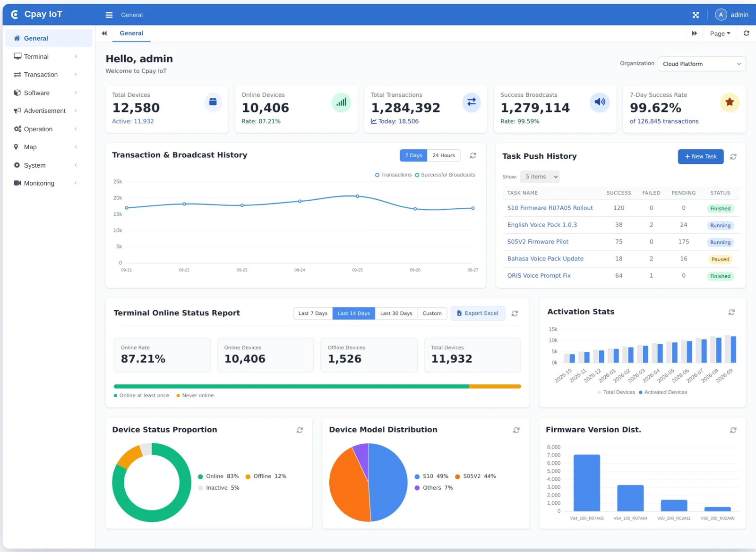
Task: Select Last 30 Days report range
Action: coord(396,314)
